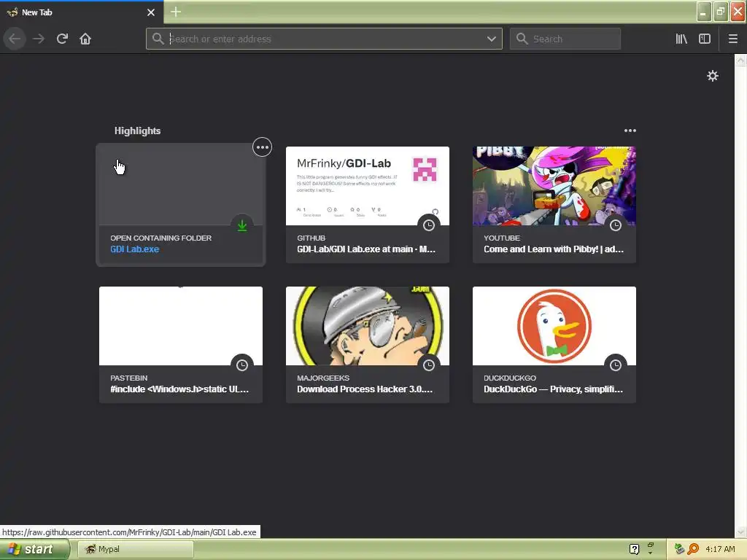Click the history clock icon on MajorGeeks card
Viewport: 747px width, 560px height.
pyautogui.click(x=429, y=365)
